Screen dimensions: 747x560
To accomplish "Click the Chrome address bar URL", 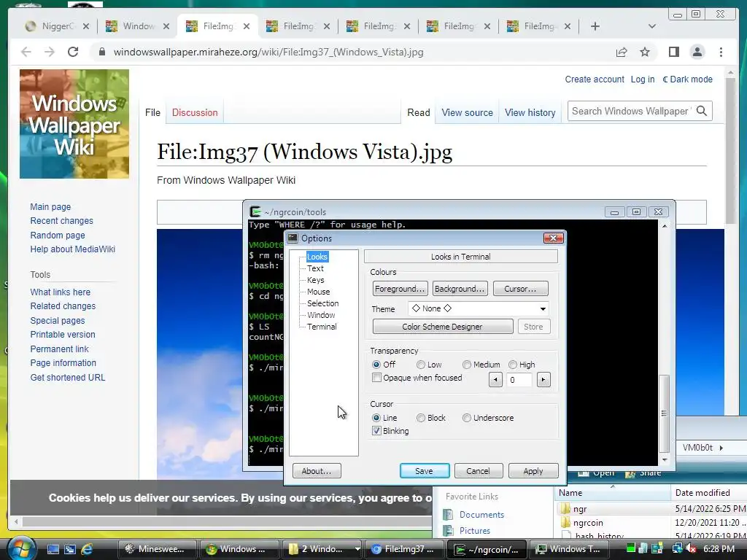I will click(x=268, y=52).
